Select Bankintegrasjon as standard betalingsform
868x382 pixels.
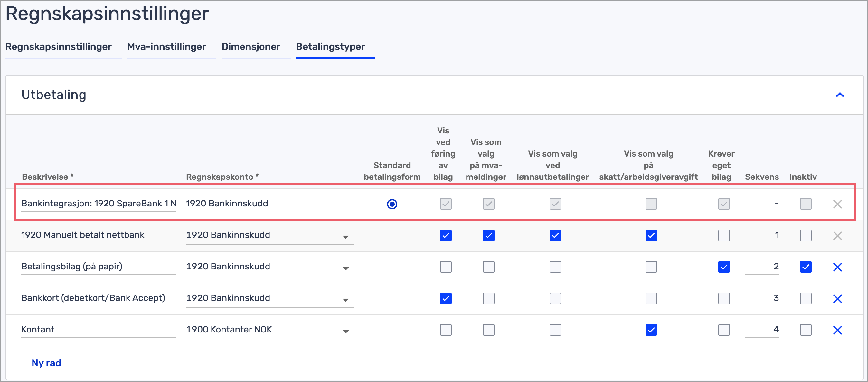[x=392, y=204]
